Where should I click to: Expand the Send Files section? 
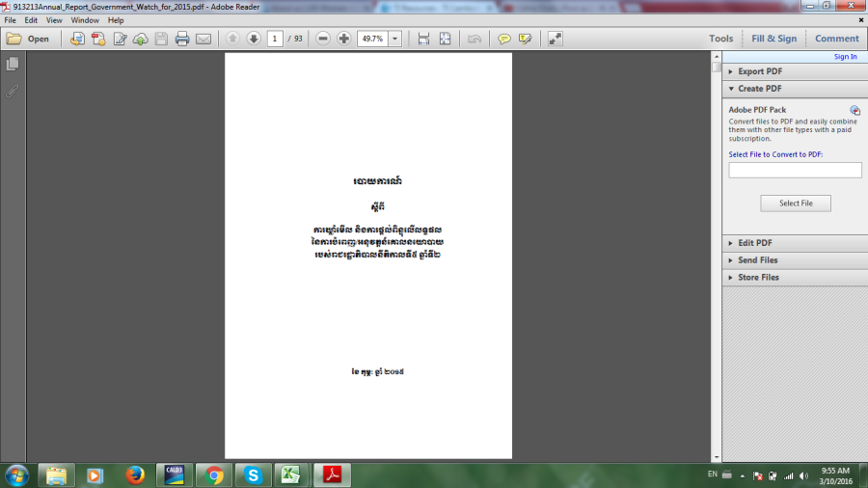pyautogui.click(x=758, y=260)
